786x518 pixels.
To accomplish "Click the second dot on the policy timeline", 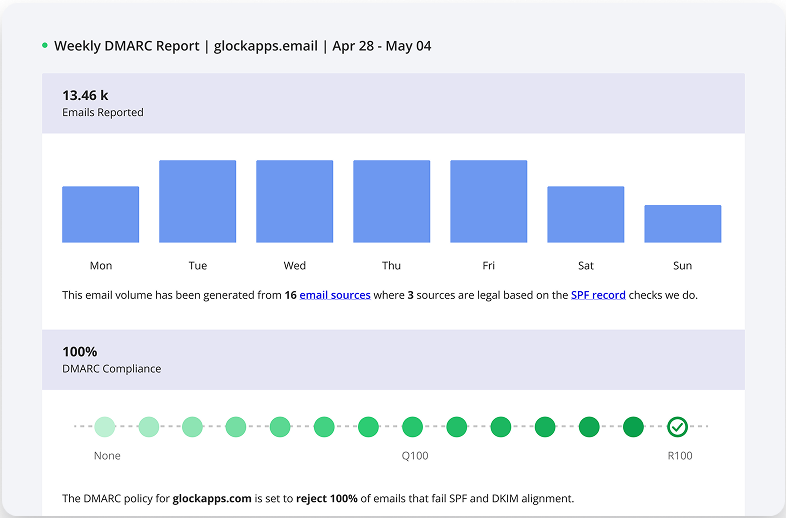I will [149, 427].
